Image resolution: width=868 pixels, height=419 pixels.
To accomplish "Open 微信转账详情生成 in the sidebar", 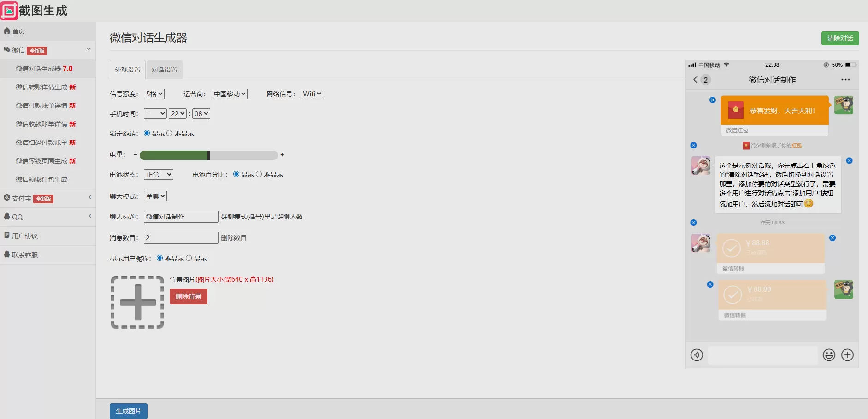I will pos(45,87).
